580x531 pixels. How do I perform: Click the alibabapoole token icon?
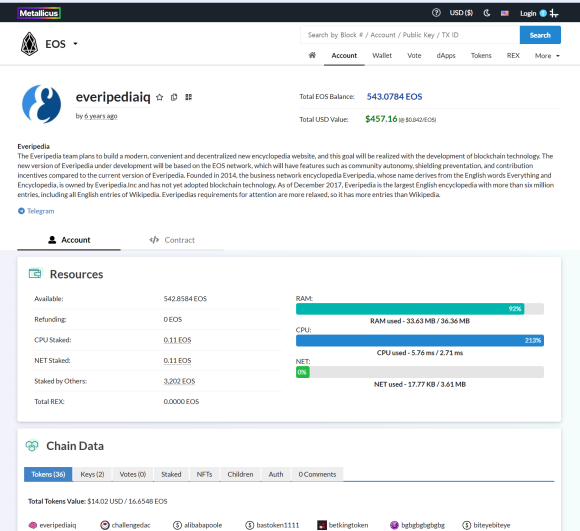pos(178,525)
